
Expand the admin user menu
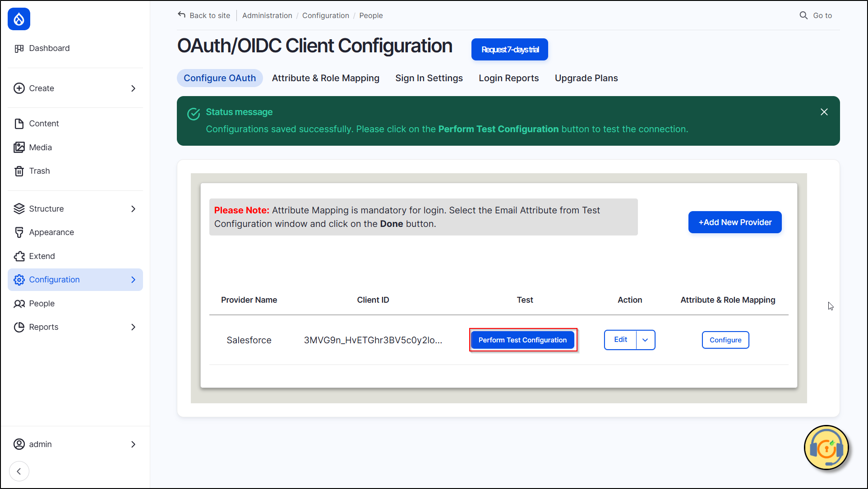coord(133,444)
